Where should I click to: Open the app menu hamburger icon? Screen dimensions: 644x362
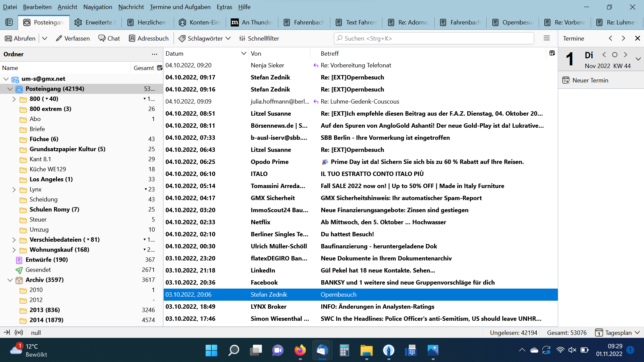click(547, 38)
